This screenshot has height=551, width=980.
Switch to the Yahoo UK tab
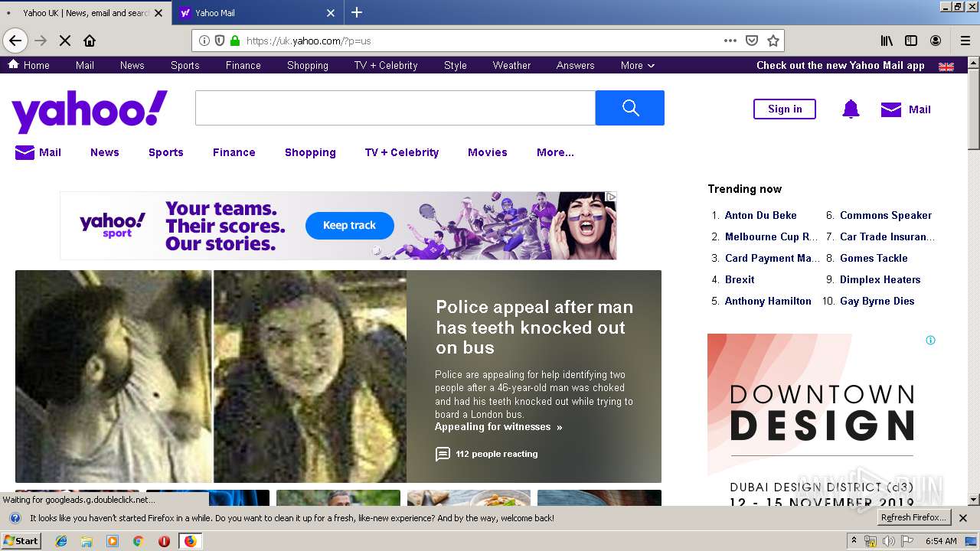tap(84, 13)
